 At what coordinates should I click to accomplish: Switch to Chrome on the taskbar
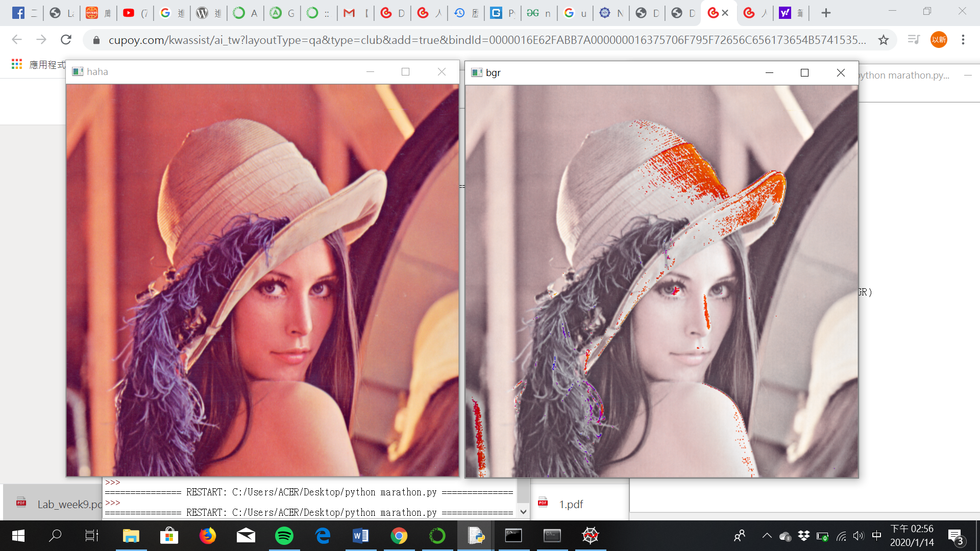tap(399, 536)
